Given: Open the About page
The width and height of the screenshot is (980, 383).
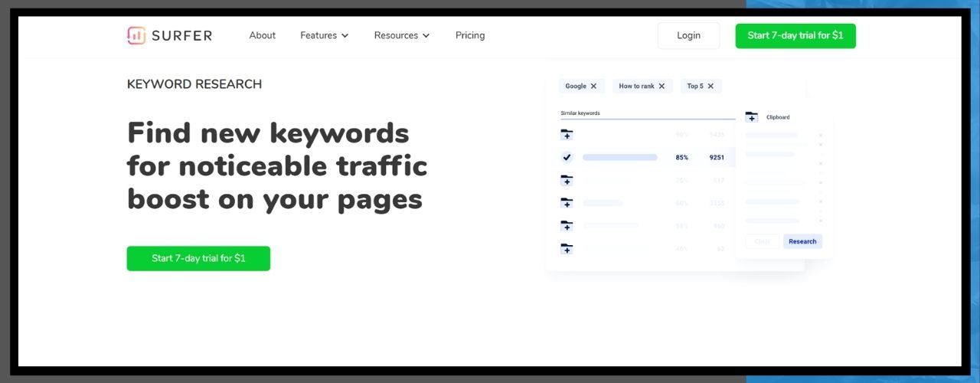Looking at the screenshot, I should [x=262, y=35].
